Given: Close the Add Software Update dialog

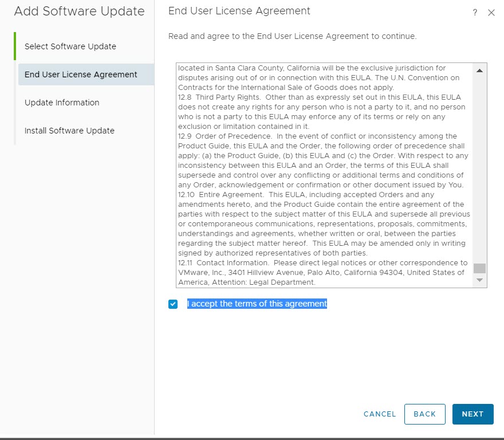Looking at the screenshot, I should (491, 13).
